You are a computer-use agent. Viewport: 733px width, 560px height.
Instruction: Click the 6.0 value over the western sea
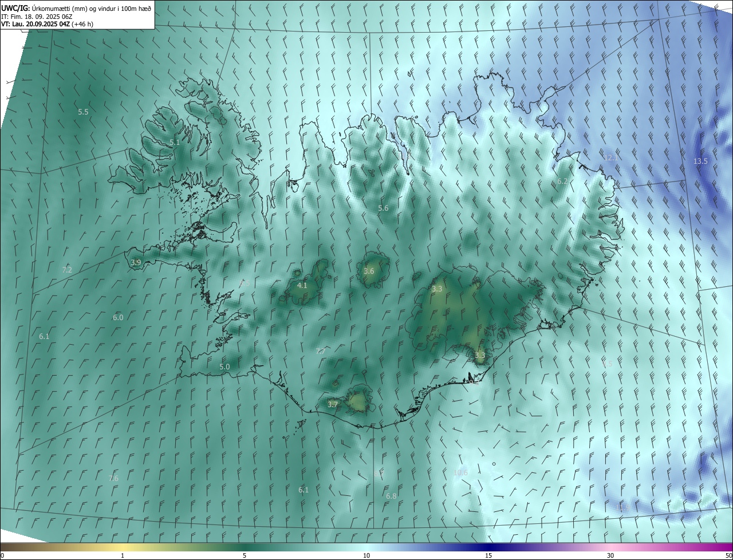[118, 317]
